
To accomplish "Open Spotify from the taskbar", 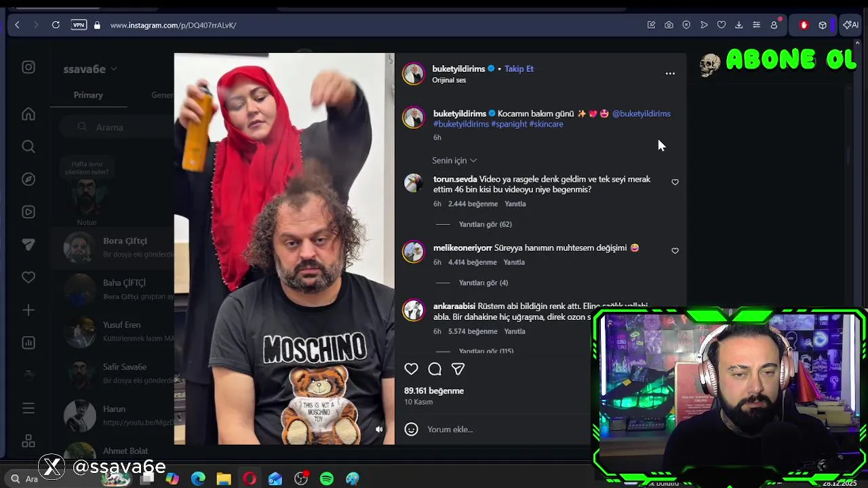I will 327,479.
